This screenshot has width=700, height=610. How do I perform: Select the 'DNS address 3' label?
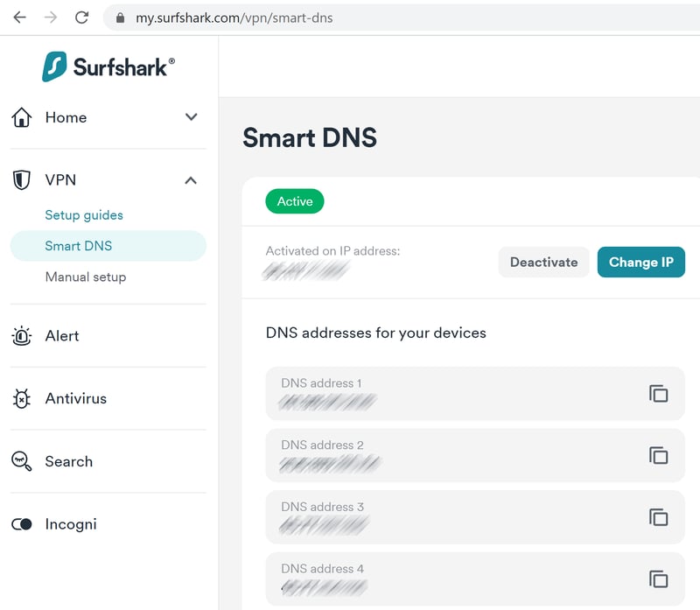[322, 507]
